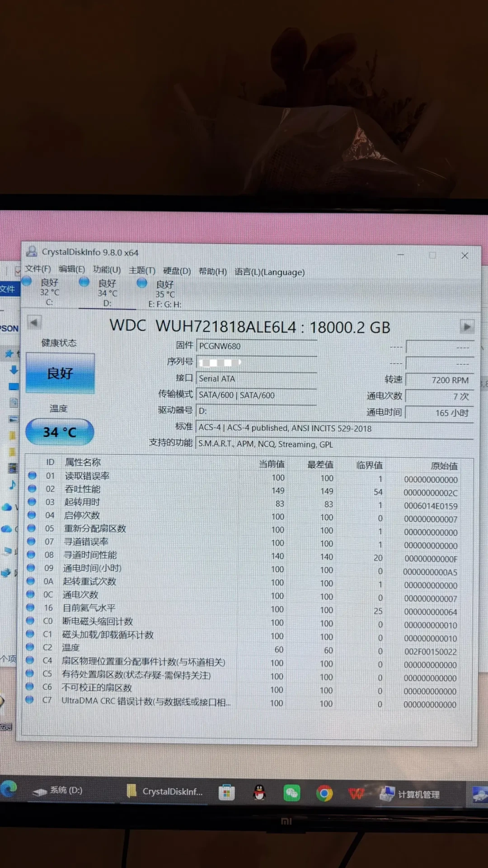Image resolution: width=488 pixels, height=868 pixels.
Task: Switch to CrystalDiskInfo taskbar button
Action: click(164, 792)
